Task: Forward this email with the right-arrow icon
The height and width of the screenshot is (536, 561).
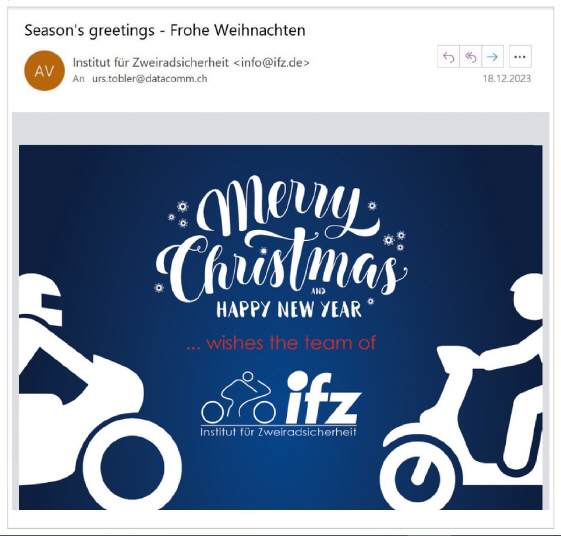Action: click(x=493, y=57)
